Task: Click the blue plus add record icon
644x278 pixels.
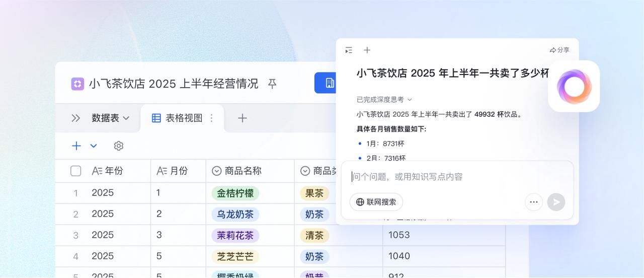Action: pos(76,146)
